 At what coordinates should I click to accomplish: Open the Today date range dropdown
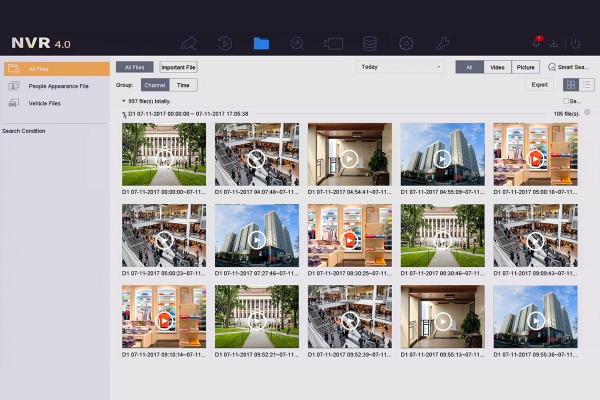tap(400, 67)
